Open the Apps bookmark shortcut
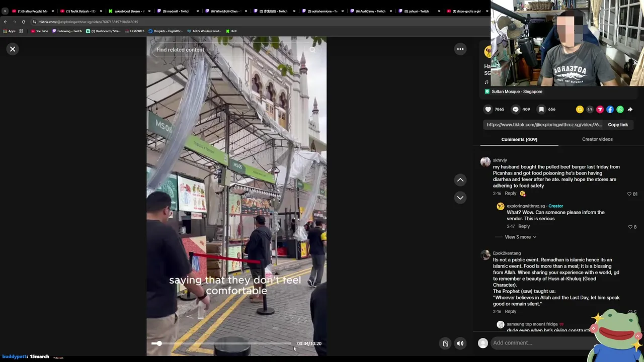The width and height of the screenshot is (644, 362). (9, 31)
